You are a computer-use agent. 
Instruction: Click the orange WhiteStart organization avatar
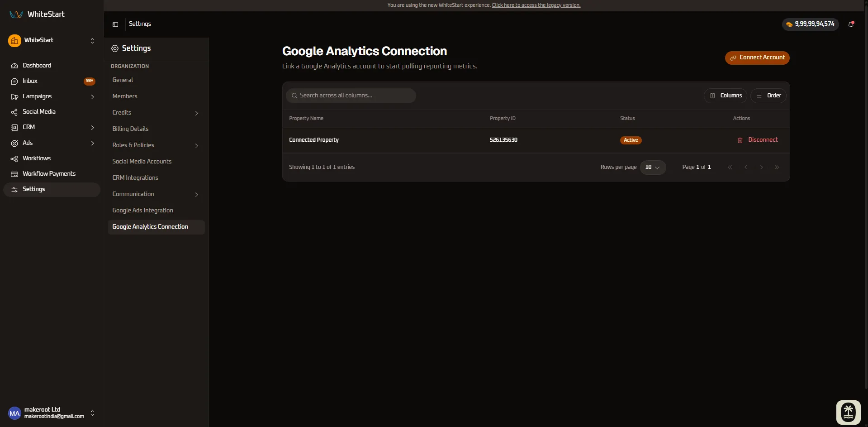[x=14, y=41]
